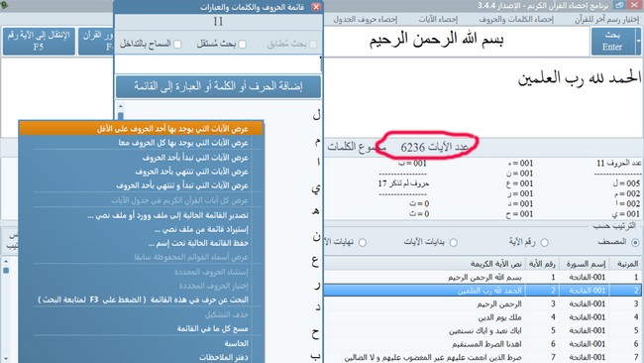The width and height of the screenshot is (644, 363).
Task: Open the إحصاء الآيات menu
Action: click(x=438, y=19)
